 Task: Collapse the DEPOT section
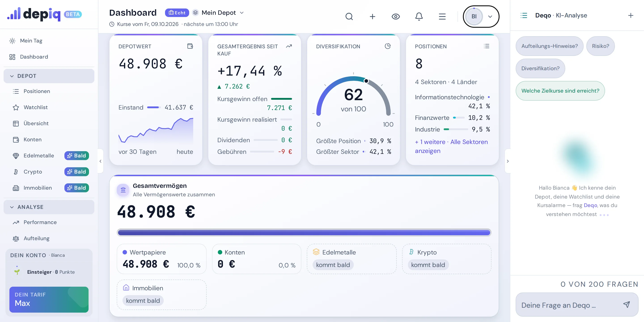pyautogui.click(x=49, y=76)
